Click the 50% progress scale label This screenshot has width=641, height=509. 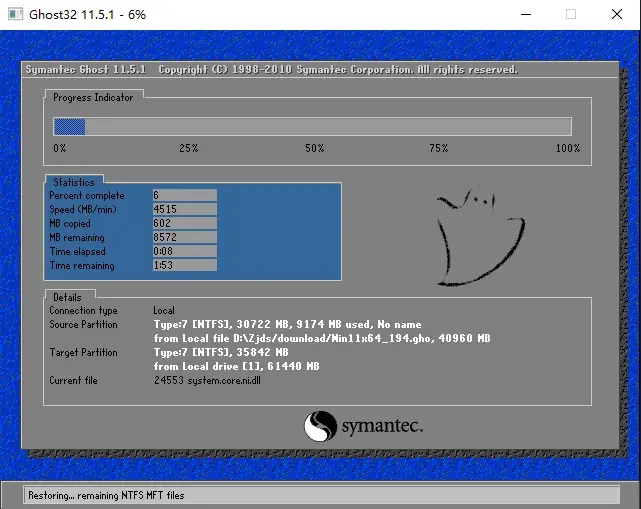pos(314,148)
